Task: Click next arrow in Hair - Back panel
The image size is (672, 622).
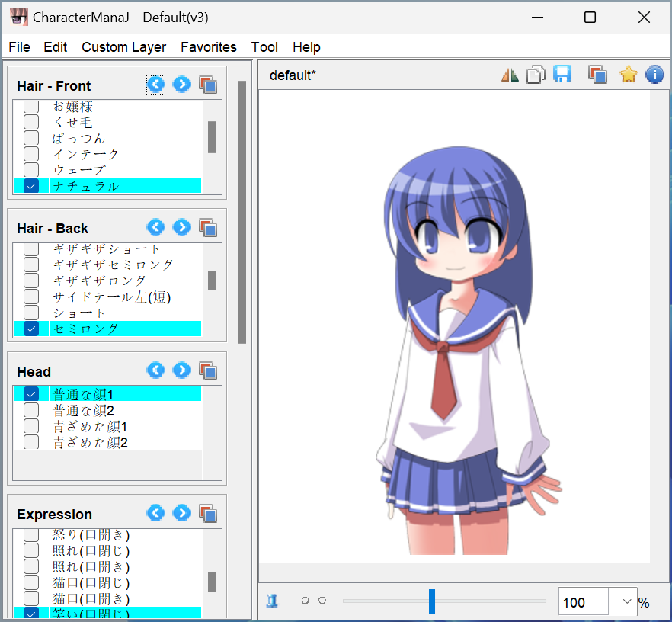Action: click(x=181, y=227)
